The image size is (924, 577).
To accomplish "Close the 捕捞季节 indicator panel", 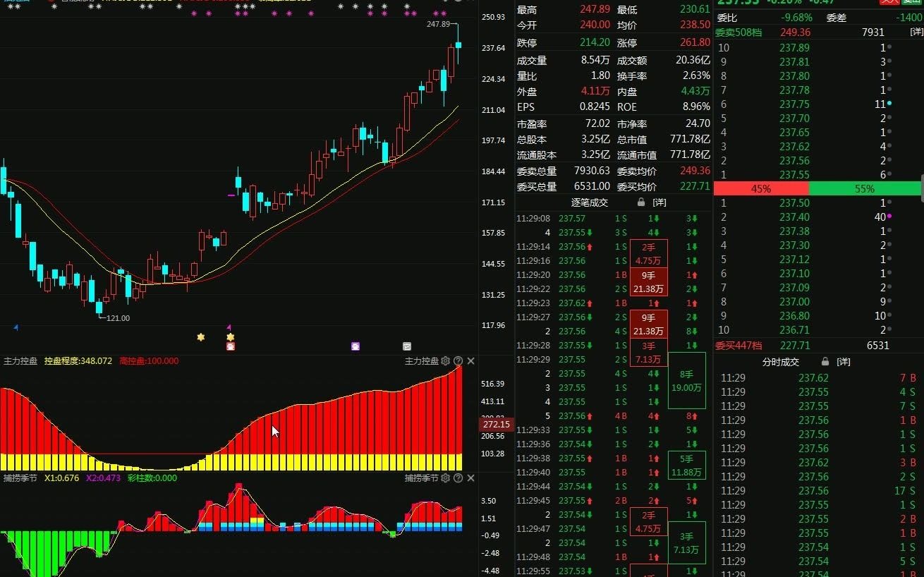I will pyautogui.click(x=471, y=478).
